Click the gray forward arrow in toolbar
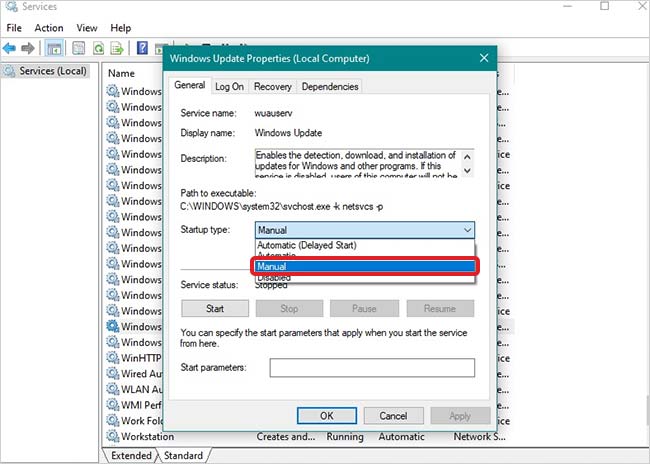650x464 pixels. (28, 49)
